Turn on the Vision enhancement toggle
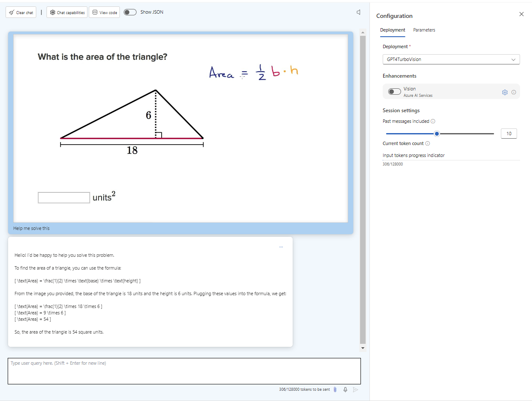The width and height of the screenshot is (532, 401). (395, 92)
